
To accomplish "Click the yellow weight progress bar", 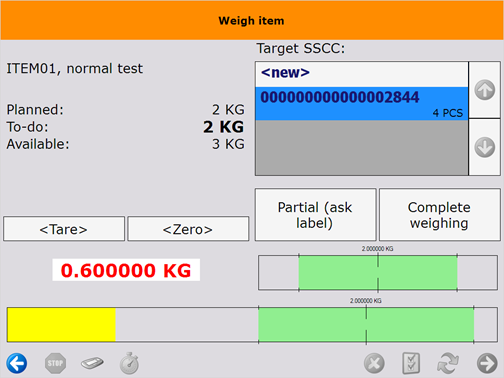I will point(61,325).
